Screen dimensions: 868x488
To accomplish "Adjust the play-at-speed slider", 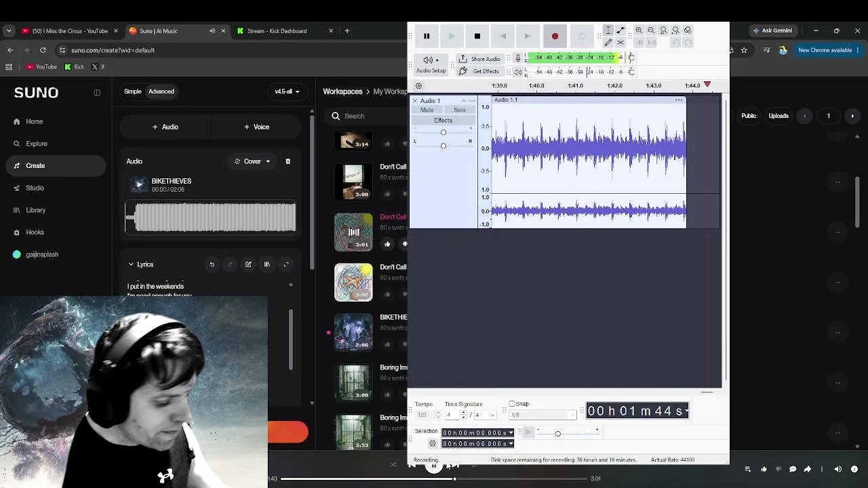I will [x=557, y=433].
